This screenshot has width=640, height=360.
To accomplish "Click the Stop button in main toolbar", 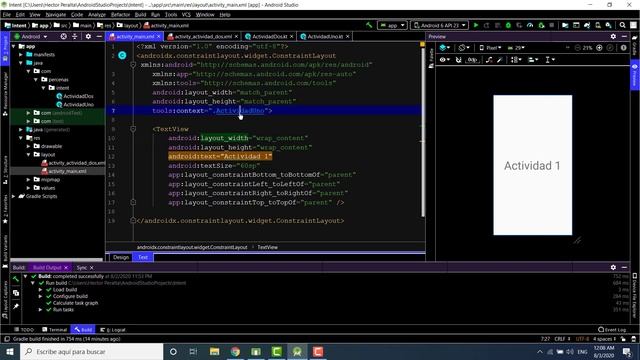I will (x=552, y=25).
